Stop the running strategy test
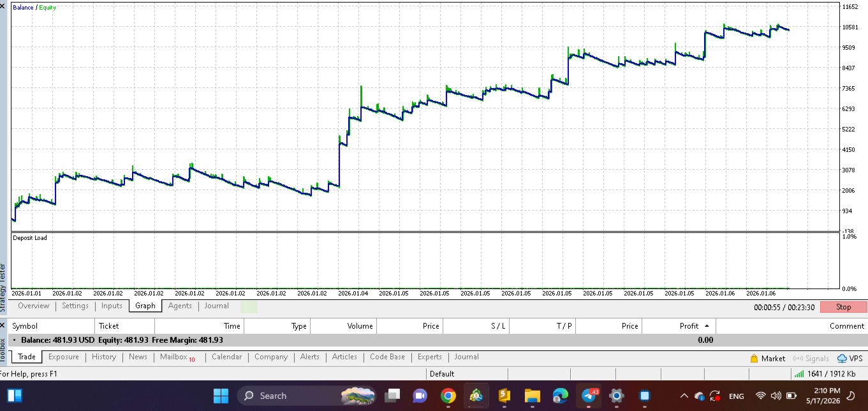 click(843, 307)
